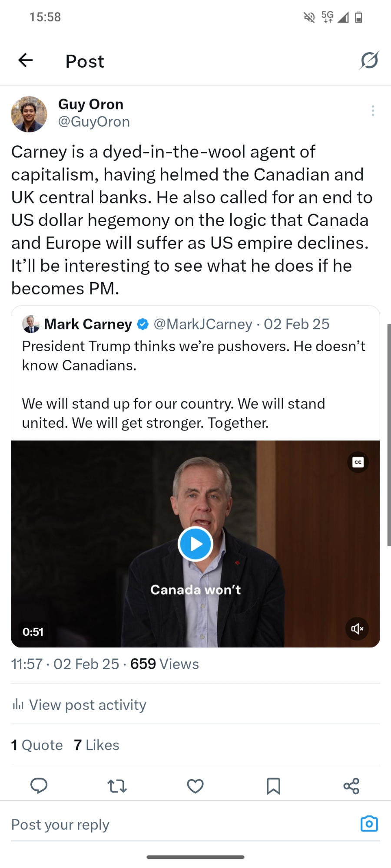Play the Mark Carney video
The image size is (391, 868).
pyautogui.click(x=195, y=544)
